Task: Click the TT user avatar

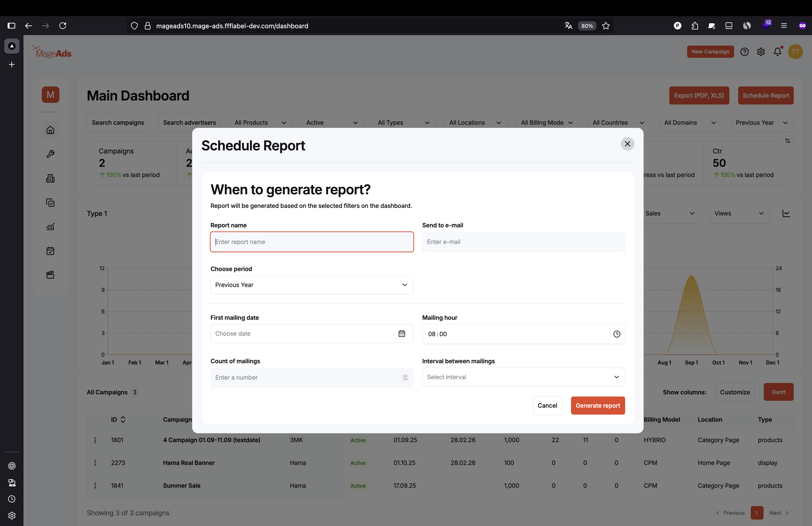Action: tap(795, 52)
